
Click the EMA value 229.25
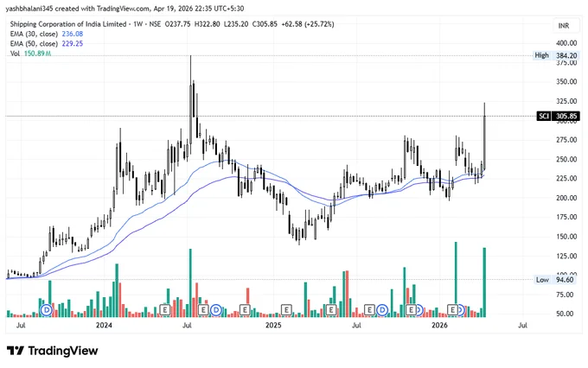pyautogui.click(x=73, y=43)
